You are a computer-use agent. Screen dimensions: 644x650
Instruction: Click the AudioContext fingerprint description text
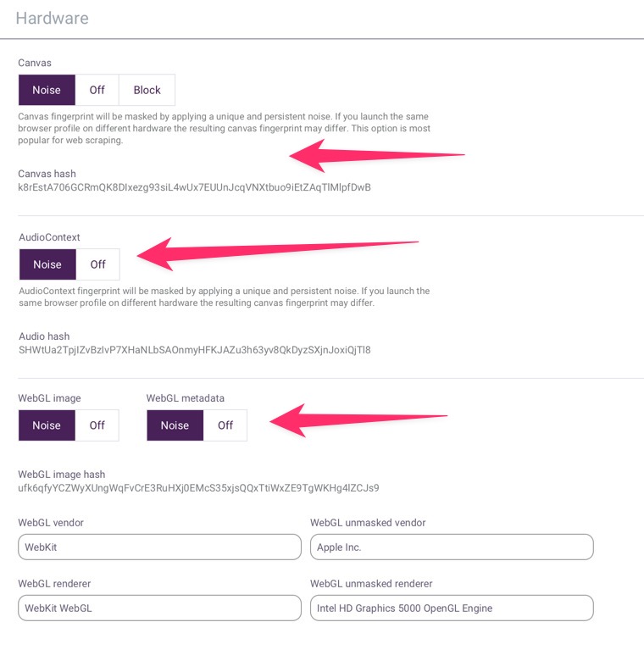click(x=224, y=297)
